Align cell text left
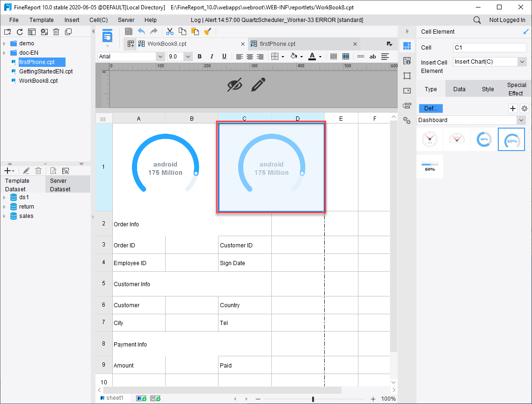The height and width of the screenshot is (404, 532). point(239,57)
